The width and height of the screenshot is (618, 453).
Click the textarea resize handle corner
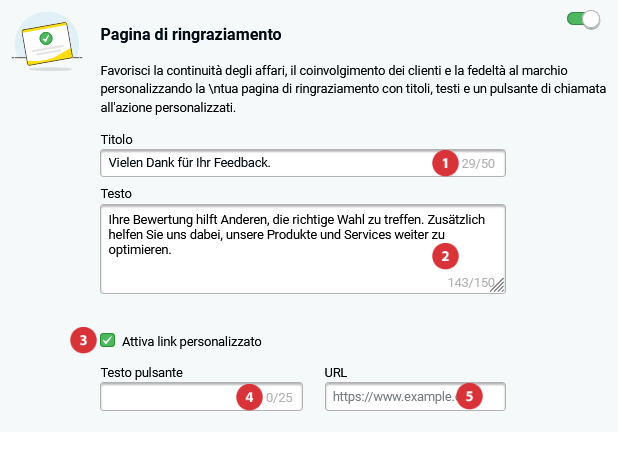(x=498, y=285)
